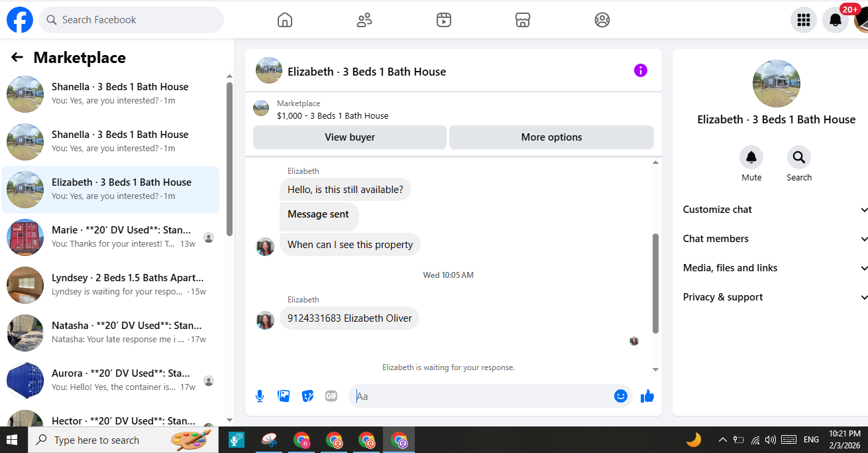Open the network Wi-Fi tray icon
This screenshot has height=453, width=868.
[755, 440]
